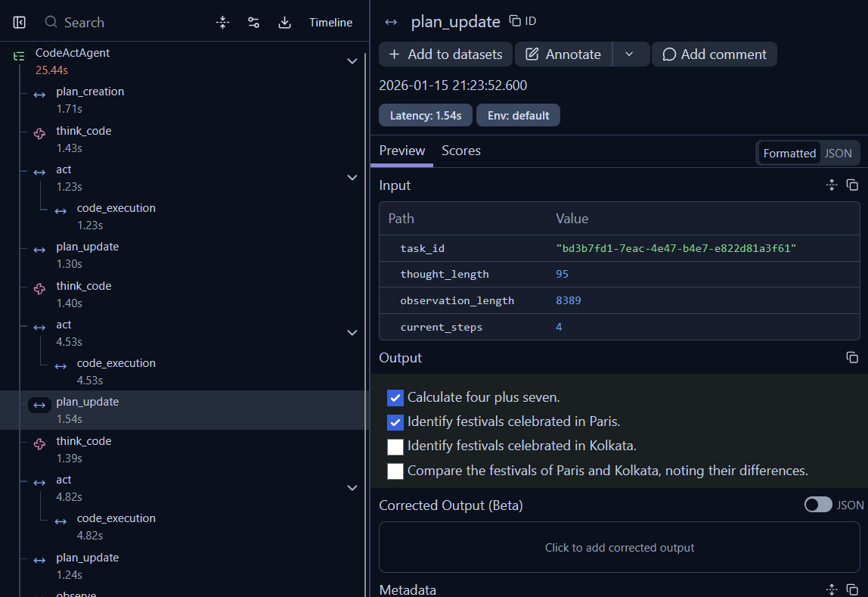Click the 1.23s code_execution span icon
This screenshot has width=868, height=597.
coord(60,211)
